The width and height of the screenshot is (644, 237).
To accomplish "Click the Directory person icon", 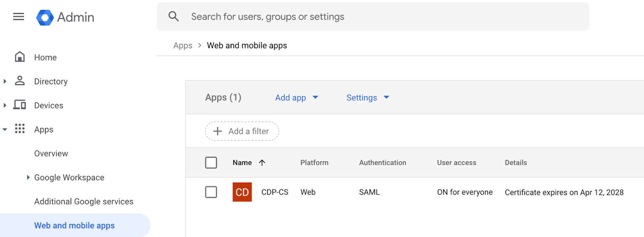I will tap(20, 81).
